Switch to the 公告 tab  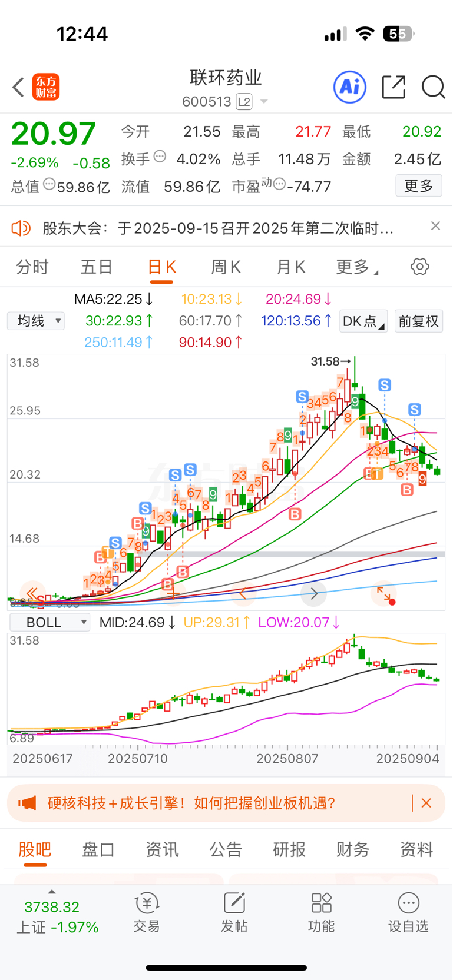(x=226, y=849)
